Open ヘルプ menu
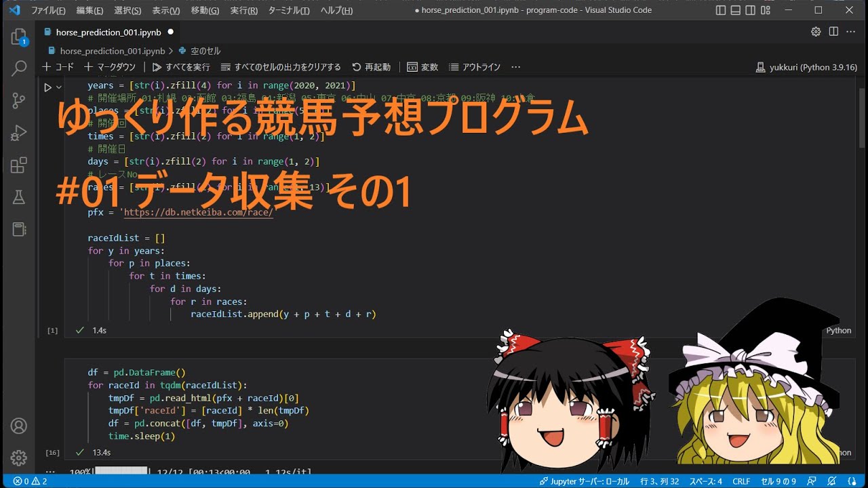The height and width of the screenshot is (488, 868). point(336,10)
